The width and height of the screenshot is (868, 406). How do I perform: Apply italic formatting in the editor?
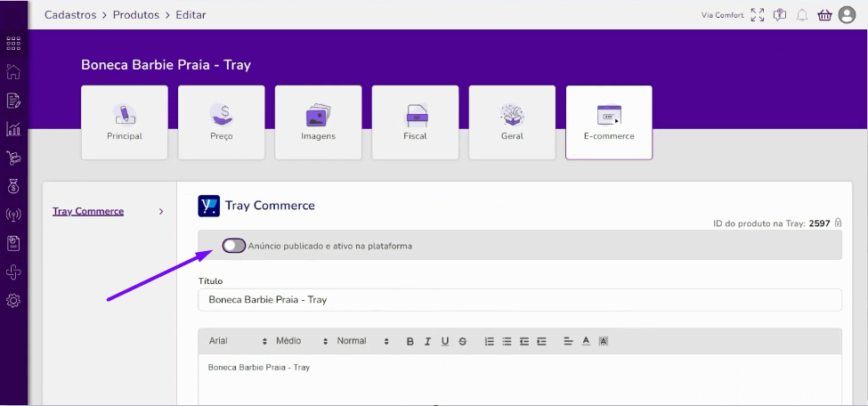pyautogui.click(x=427, y=341)
